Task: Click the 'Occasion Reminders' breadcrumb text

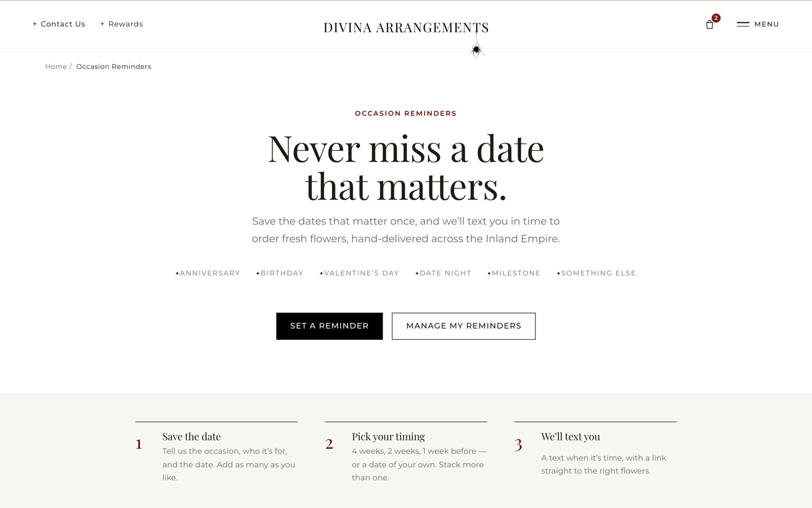Action: [x=114, y=67]
